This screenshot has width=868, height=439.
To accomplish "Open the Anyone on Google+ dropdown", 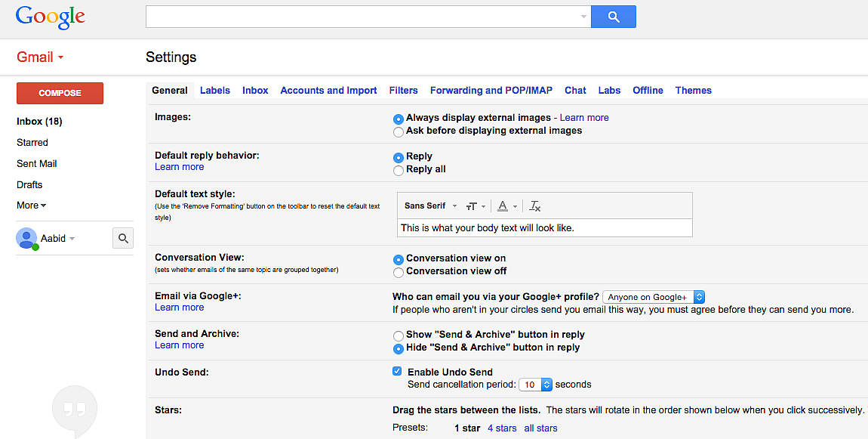I will coord(654,297).
